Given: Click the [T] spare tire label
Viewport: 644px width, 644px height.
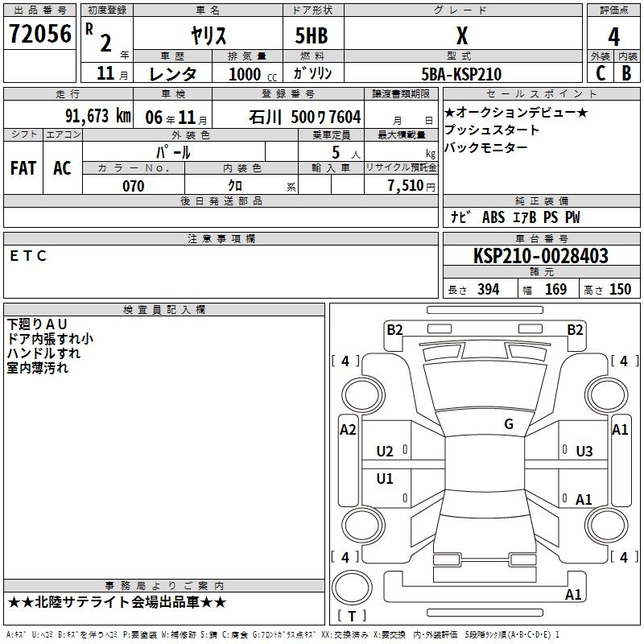Looking at the screenshot, I should point(352,616).
